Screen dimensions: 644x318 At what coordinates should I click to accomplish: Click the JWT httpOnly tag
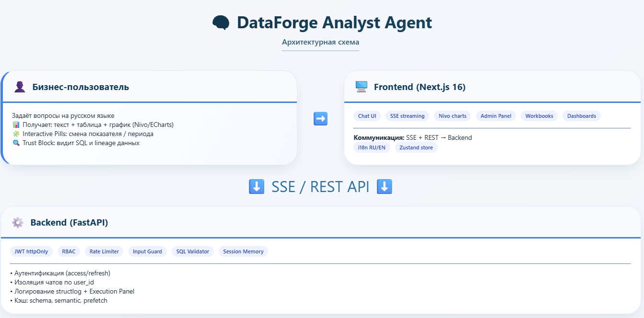(31, 251)
